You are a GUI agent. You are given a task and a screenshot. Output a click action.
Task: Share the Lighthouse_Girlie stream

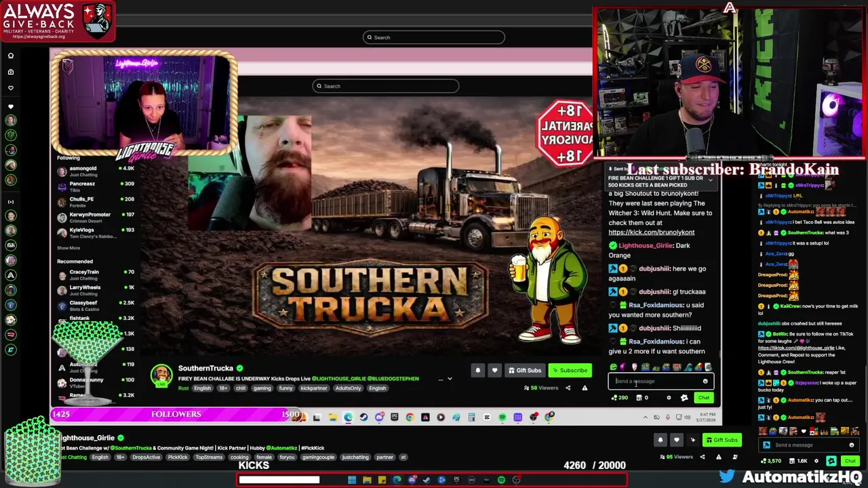pyautogui.click(x=703, y=457)
